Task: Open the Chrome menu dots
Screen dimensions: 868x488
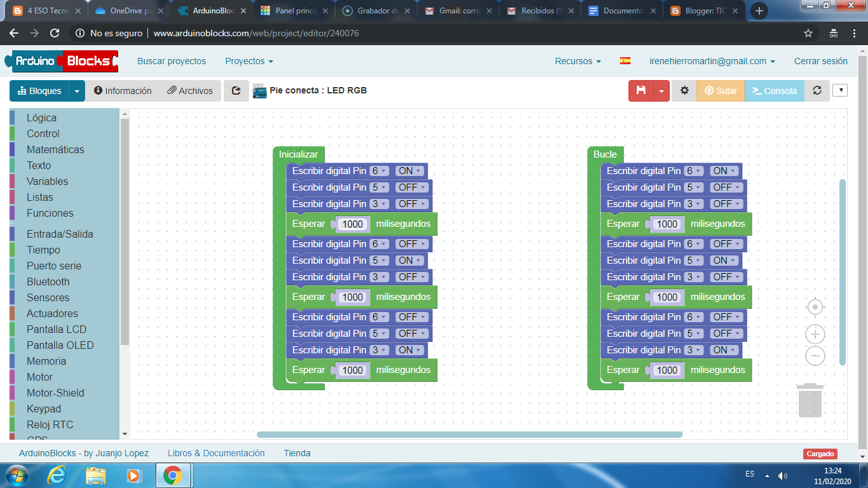Action: click(x=855, y=33)
